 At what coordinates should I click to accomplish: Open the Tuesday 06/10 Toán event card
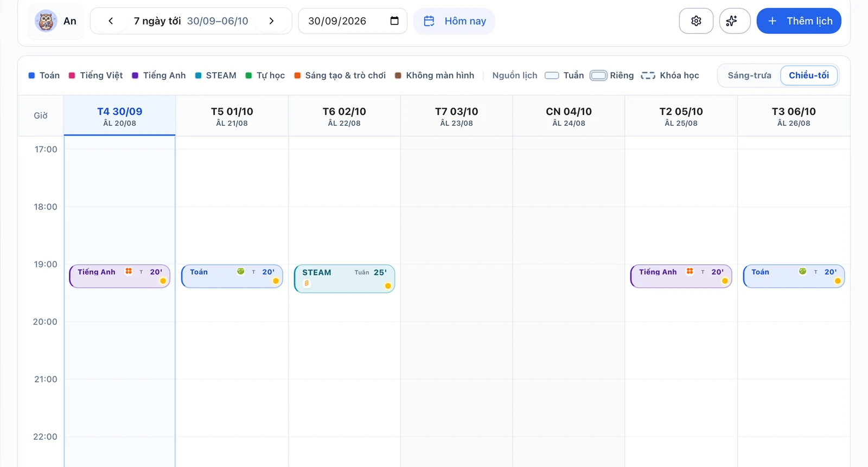[x=794, y=276]
